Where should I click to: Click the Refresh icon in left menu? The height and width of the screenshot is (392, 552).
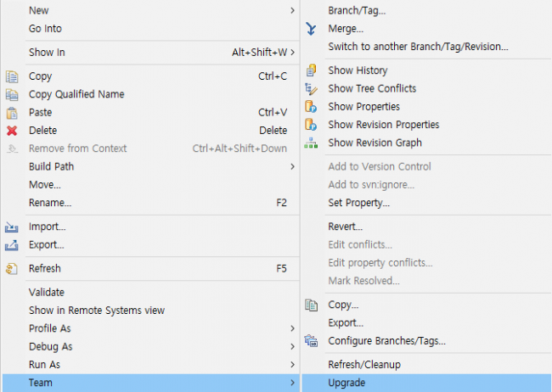[12, 269]
